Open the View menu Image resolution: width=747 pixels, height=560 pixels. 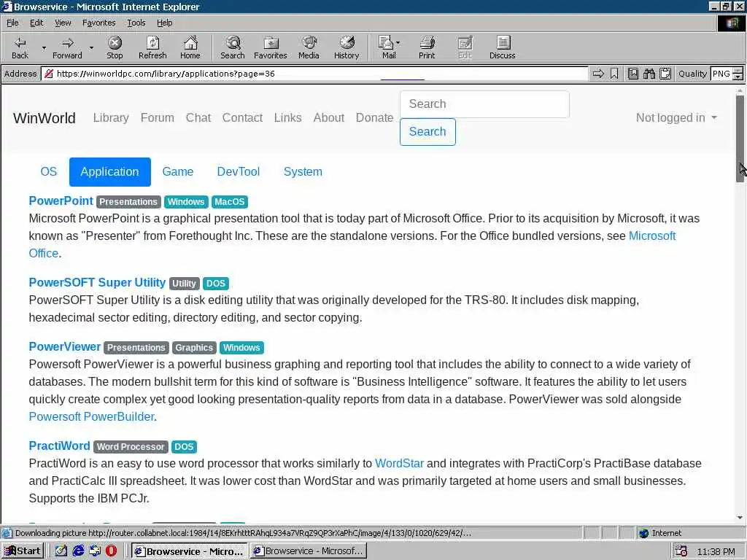click(x=63, y=23)
